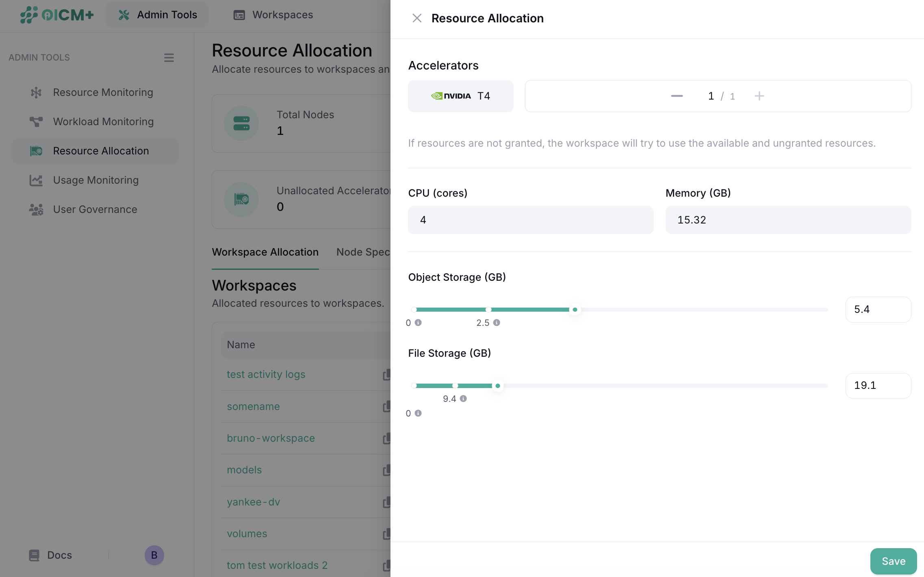Copy the 'bruno-workspace' workspace name
The image size is (924, 577).
[387, 438]
